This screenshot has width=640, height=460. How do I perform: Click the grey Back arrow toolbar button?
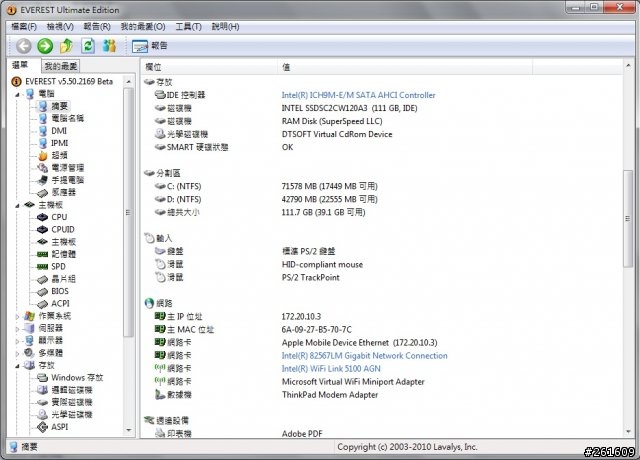[24, 46]
